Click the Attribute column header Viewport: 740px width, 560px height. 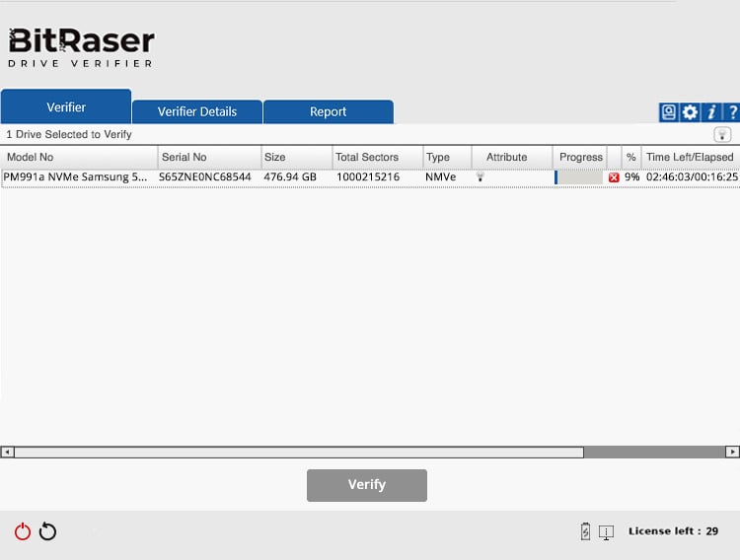pyautogui.click(x=512, y=157)
